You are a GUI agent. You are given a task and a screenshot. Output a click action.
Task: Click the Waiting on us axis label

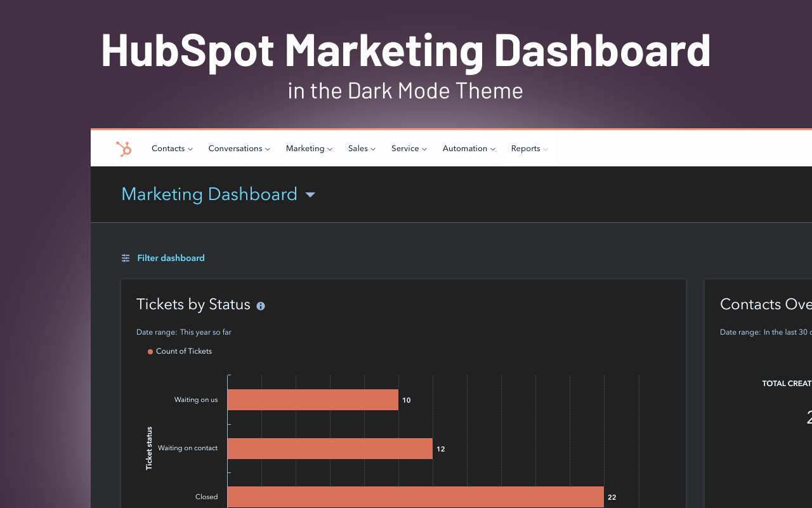[196, 400]
